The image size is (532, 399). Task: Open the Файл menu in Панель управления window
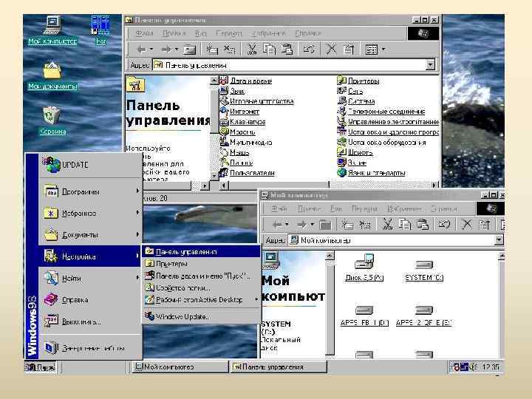pyautogui.click(x=144, y=33)
